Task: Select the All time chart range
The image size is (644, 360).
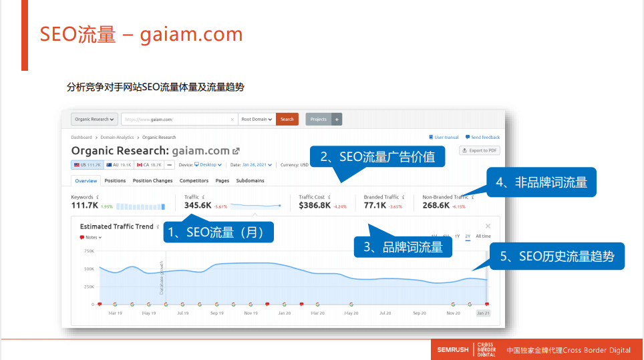Action: point(483,236)
